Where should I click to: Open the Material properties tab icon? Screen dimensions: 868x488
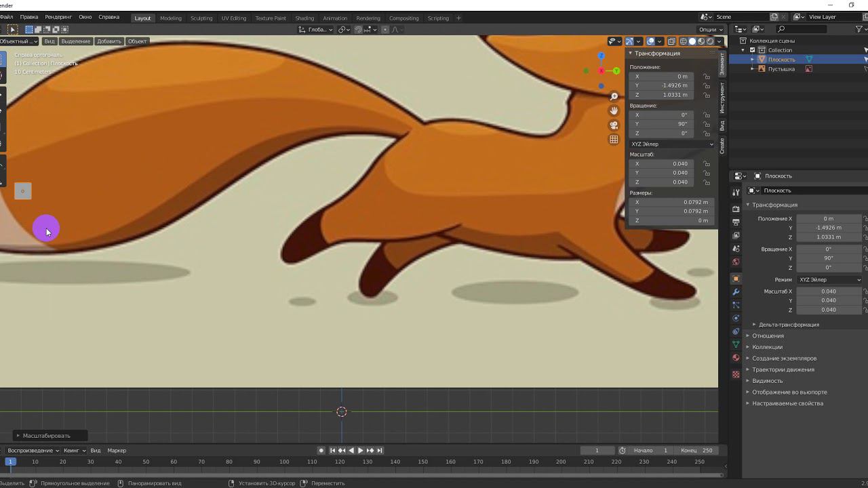[x=736, y=358]
